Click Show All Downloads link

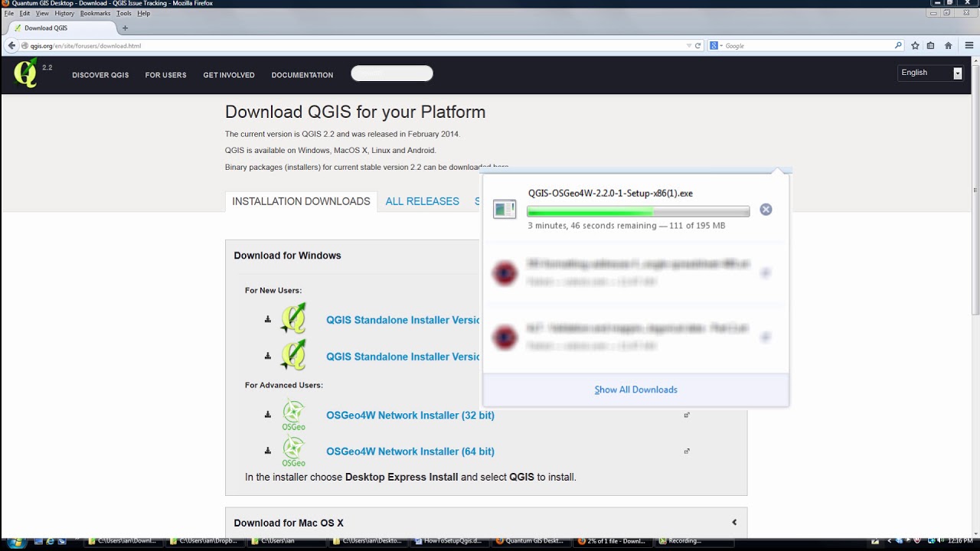[635, 390]
